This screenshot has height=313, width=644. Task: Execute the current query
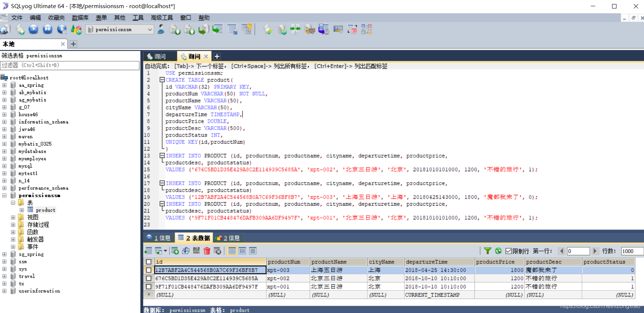click(x=33, y=29)
